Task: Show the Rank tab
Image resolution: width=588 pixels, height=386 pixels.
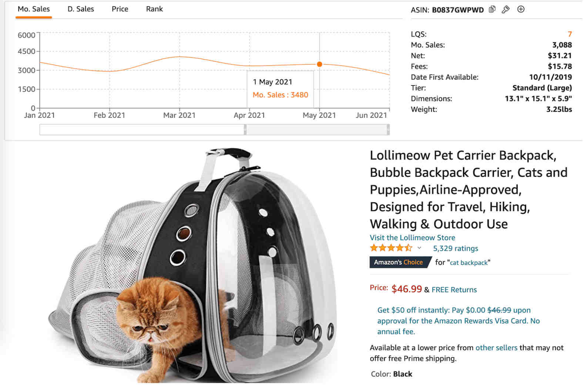Action: 154,9
